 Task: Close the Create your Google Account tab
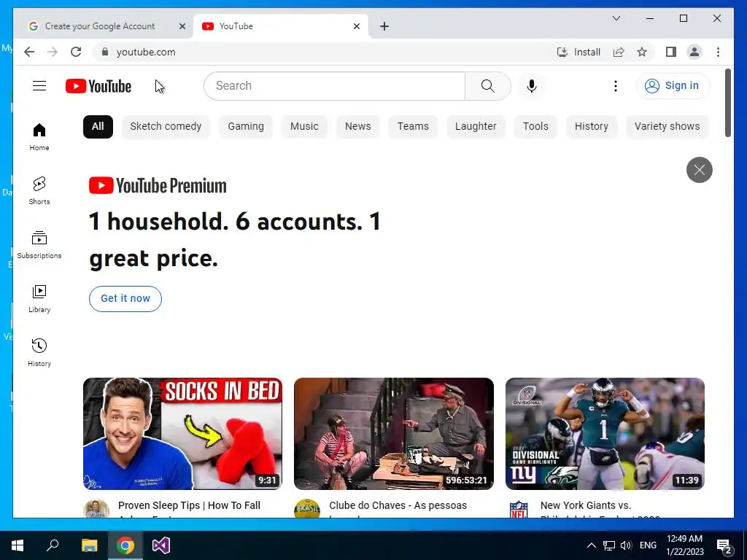pos(182,26)
